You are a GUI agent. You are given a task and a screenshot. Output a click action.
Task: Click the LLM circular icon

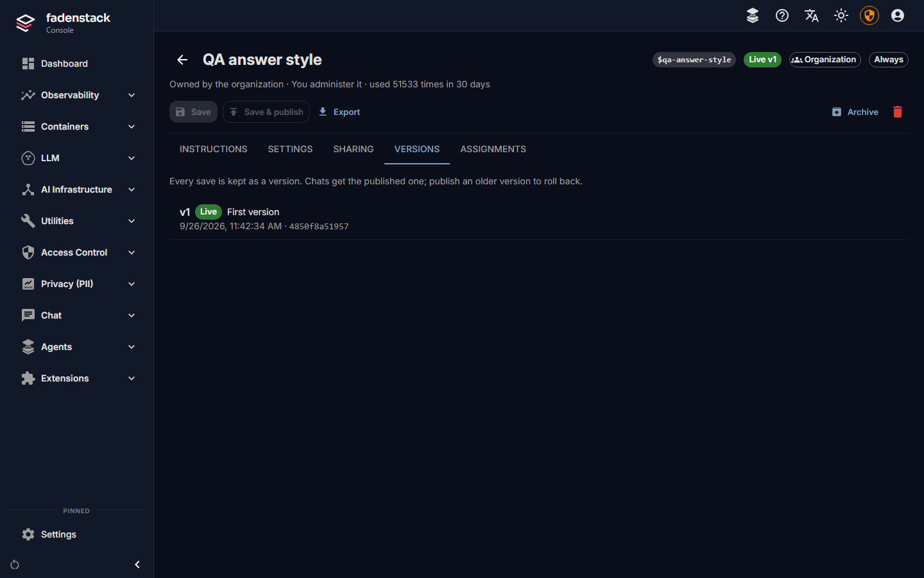click(x=28, y=158)
